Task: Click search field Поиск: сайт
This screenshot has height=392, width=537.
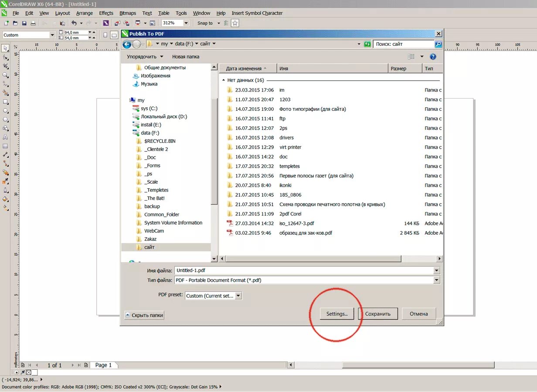Action: tap(404, 44)
